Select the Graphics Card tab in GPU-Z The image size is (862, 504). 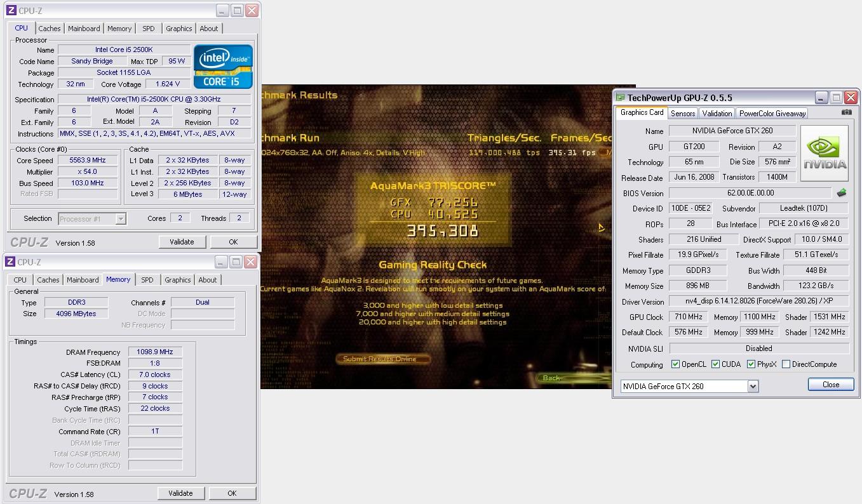[x=642, y=112]
